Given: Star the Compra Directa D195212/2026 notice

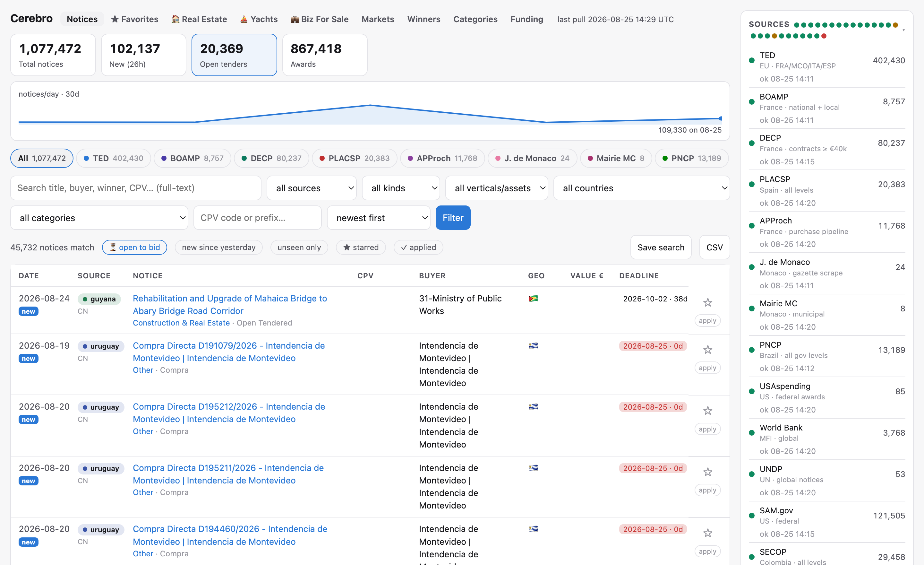Looking at the screenshot, I should (707, 411).
